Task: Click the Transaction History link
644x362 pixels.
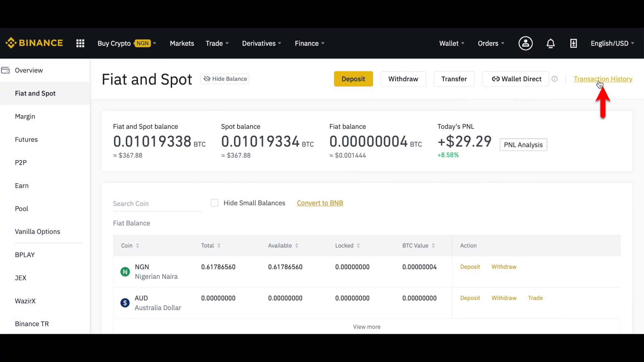Action: pyautogui.click(x=603, y=79)
